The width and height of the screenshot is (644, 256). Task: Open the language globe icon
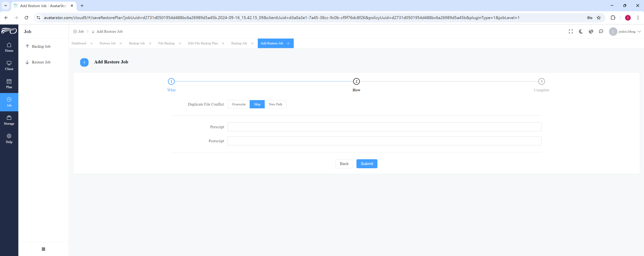pyautogui.click(x=591, y=31)
